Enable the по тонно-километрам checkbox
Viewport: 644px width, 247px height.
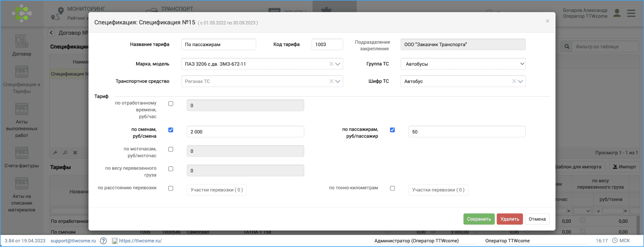click(392, 188)
